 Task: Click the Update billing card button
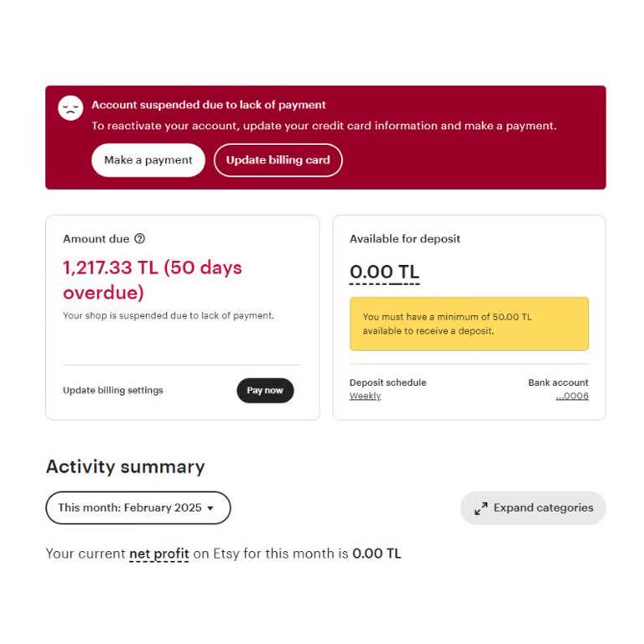tap(278, 160)
